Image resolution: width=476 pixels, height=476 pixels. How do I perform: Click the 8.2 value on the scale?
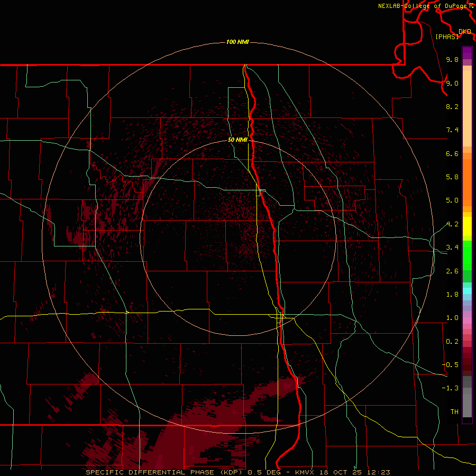[x=452, y=106]
